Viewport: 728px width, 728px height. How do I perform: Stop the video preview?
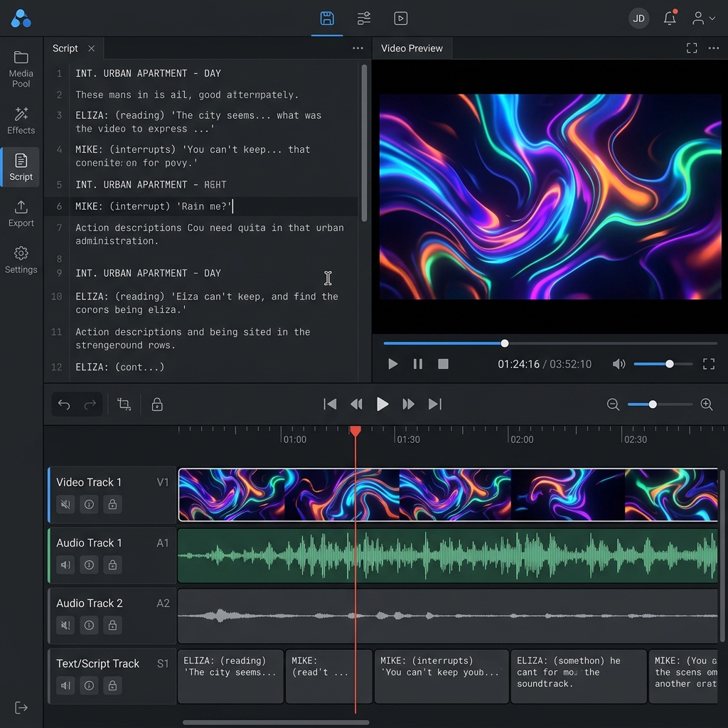pos(443,364)
